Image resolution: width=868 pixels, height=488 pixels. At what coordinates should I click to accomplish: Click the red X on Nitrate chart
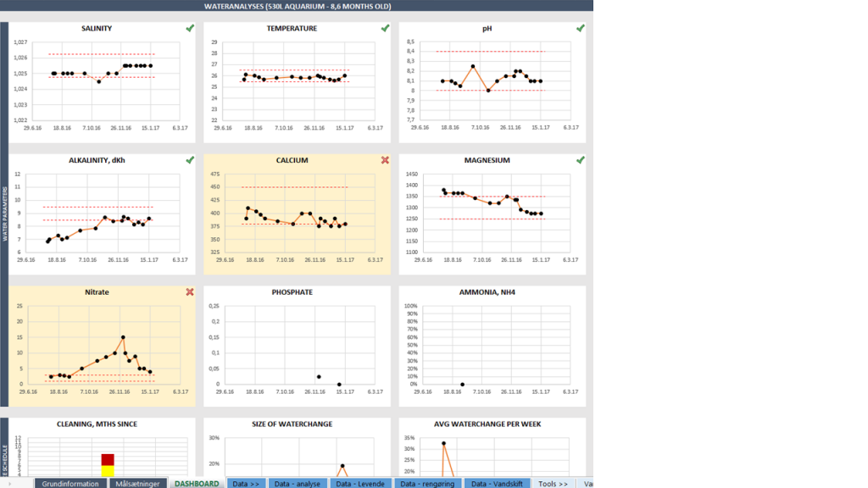(x=190, y=292)
